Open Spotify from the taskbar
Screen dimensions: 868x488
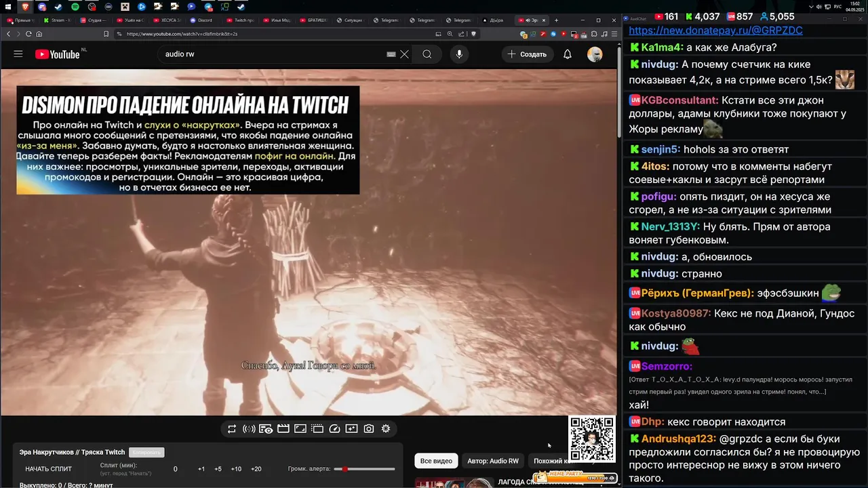[x=75, y=7]
